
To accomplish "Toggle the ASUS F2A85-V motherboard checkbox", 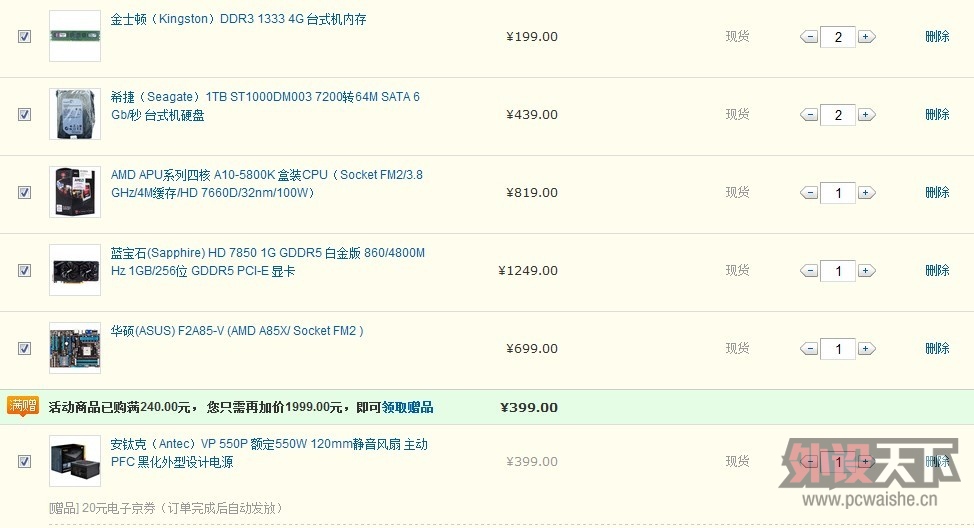I will (x=24, y=348).
